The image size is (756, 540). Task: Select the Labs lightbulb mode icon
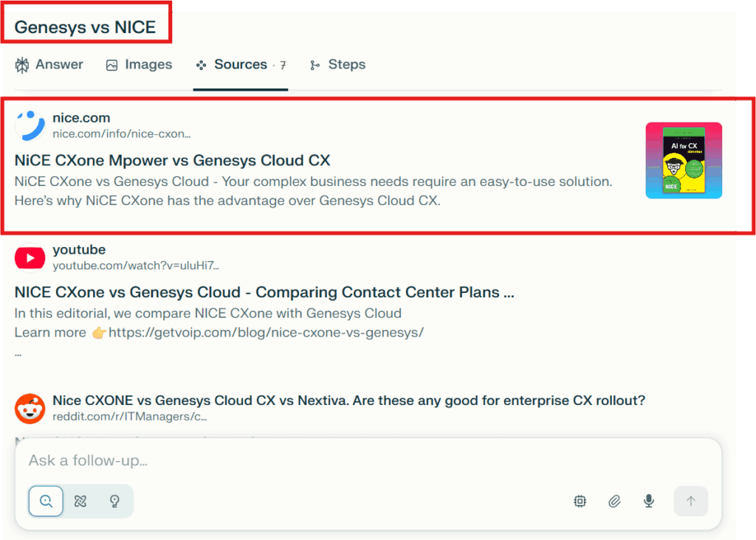114,501
